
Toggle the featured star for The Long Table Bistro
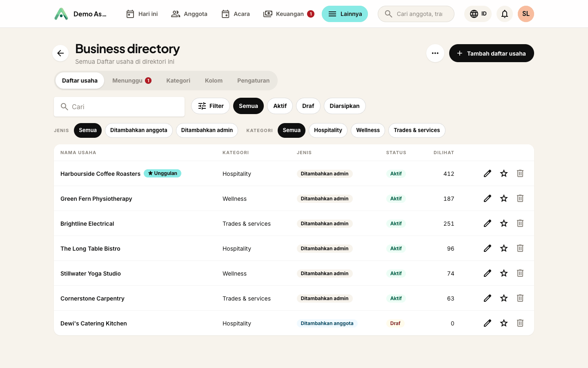point(504,248)
